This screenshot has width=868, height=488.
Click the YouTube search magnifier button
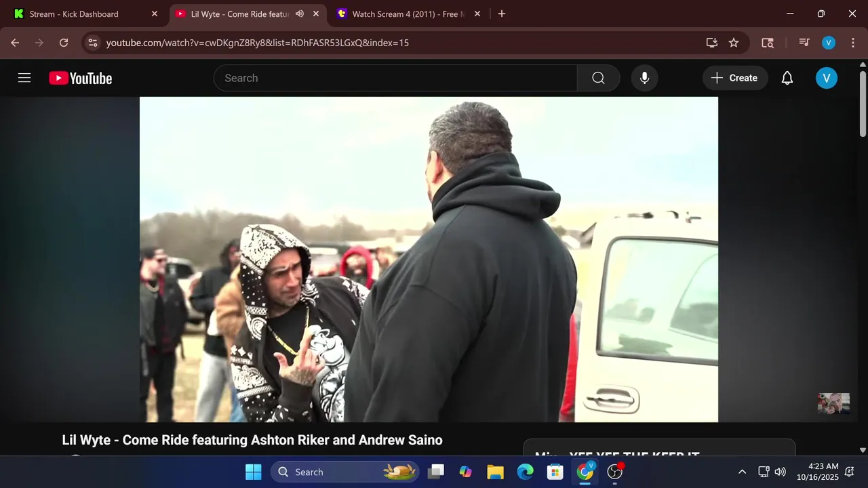point(598,78)
